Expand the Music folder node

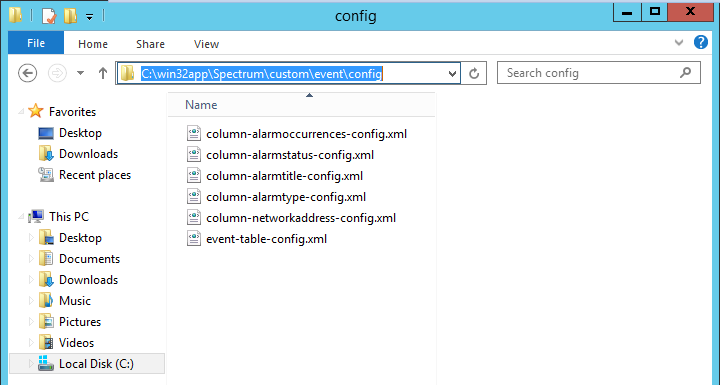31,301
